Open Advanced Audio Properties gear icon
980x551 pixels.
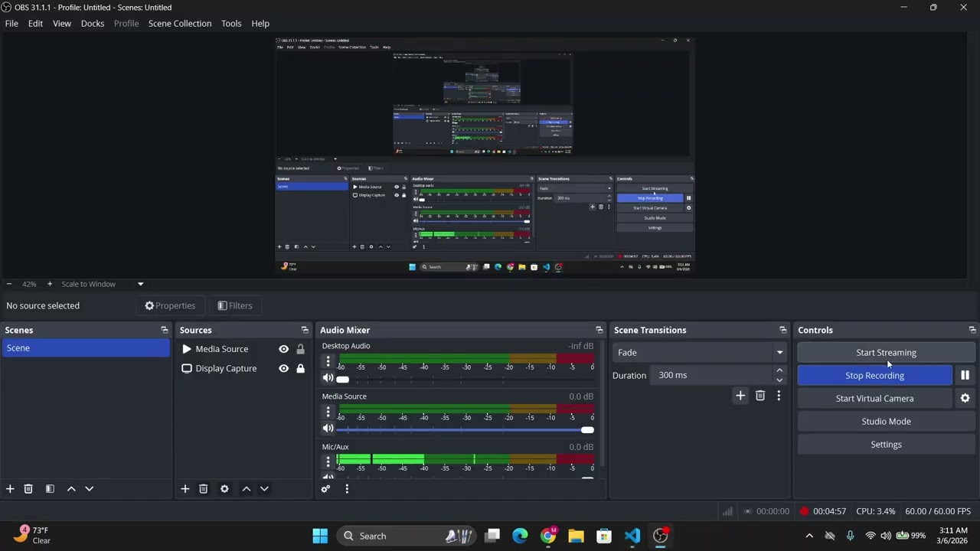coord(325,489)
